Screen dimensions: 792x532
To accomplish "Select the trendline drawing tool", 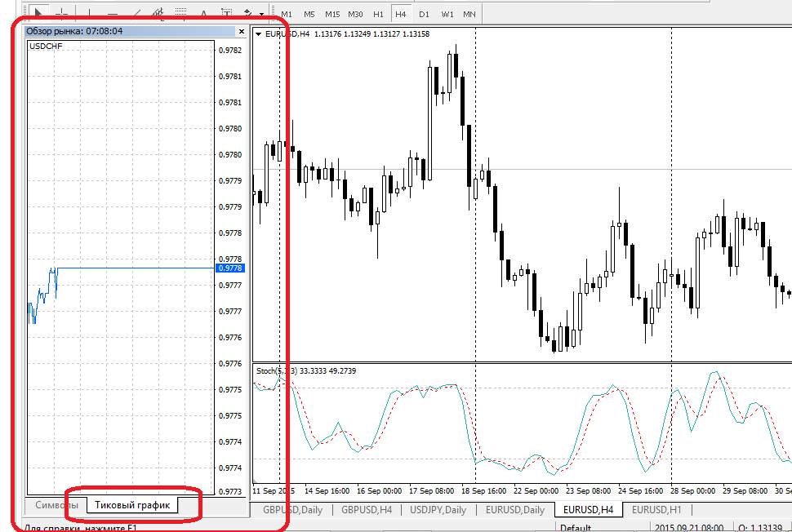I will (136, 13).
